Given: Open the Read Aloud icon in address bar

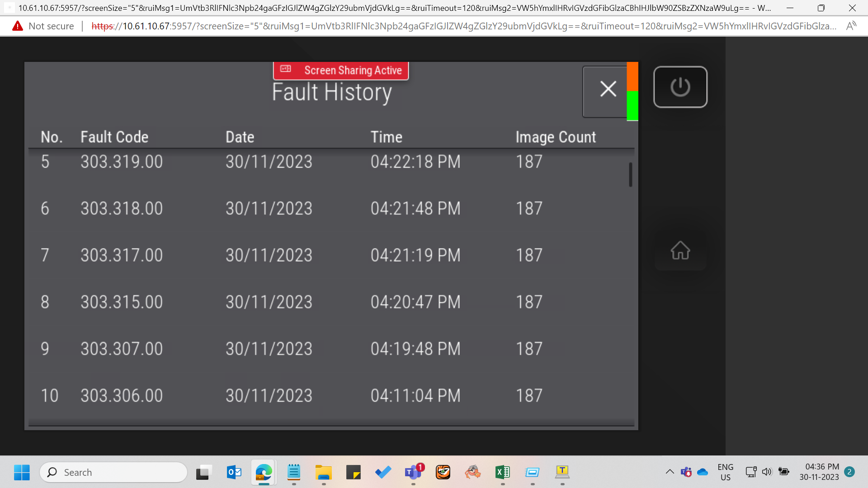Looking at the screenshot, I should pos(851,26).
